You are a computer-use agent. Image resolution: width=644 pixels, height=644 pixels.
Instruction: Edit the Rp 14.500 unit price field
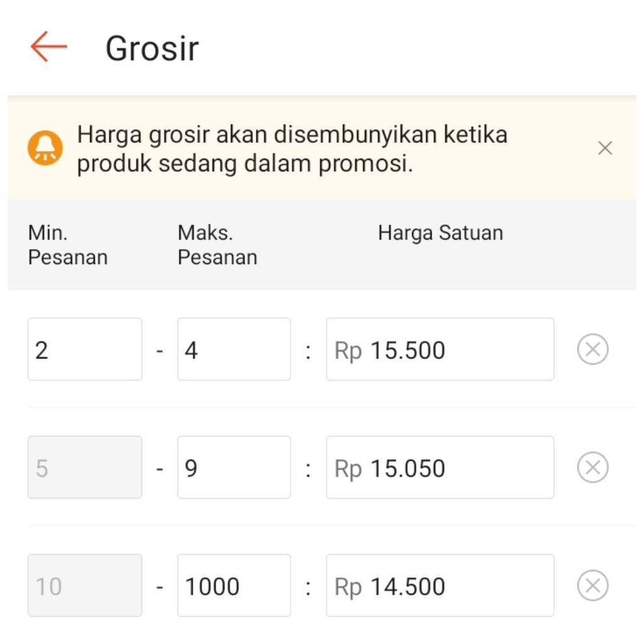[x=440, y=586]
